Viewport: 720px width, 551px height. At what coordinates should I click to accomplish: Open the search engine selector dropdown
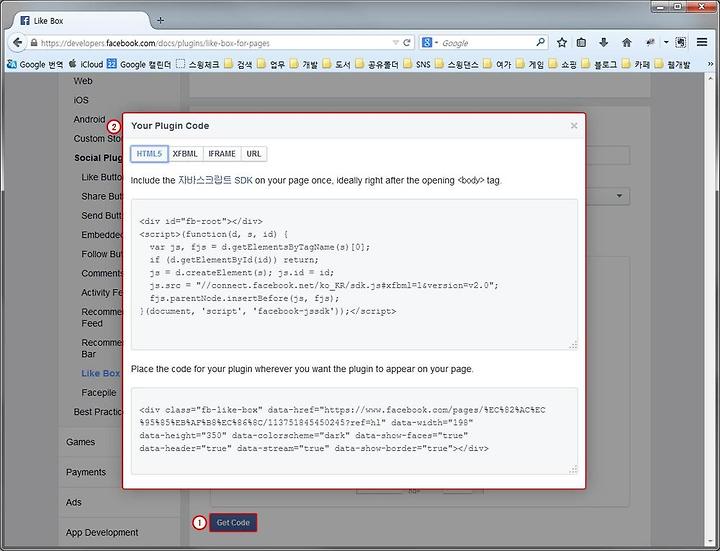(x=436, y=43)
